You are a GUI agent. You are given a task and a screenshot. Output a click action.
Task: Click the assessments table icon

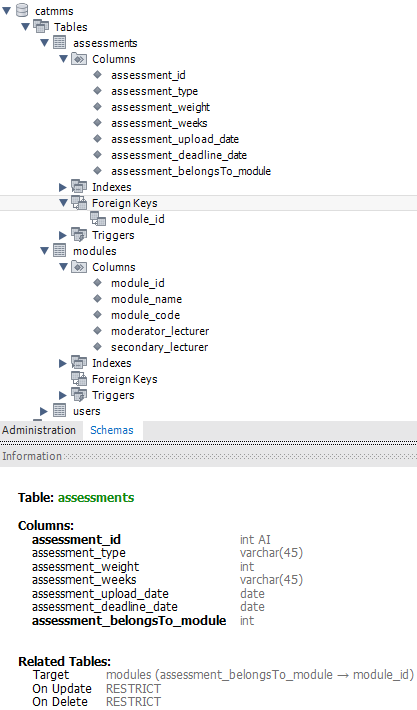coord(60,43)
